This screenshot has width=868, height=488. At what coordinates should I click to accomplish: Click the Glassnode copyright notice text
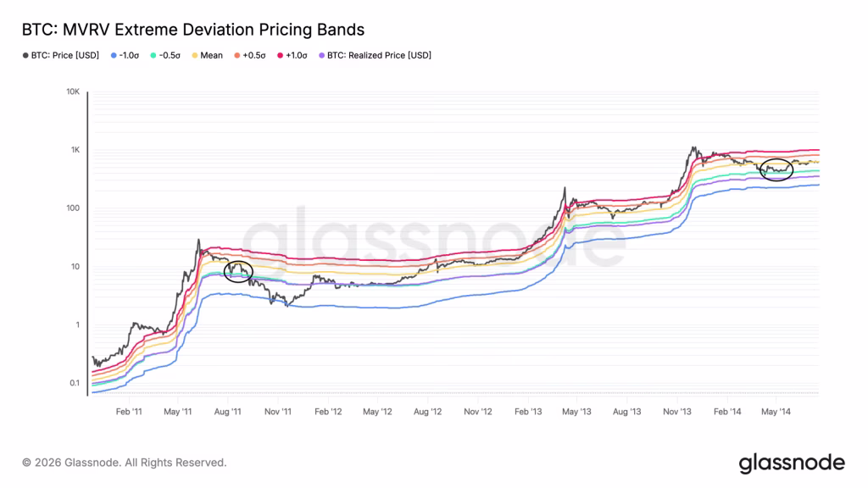click(x=125, y=463)
